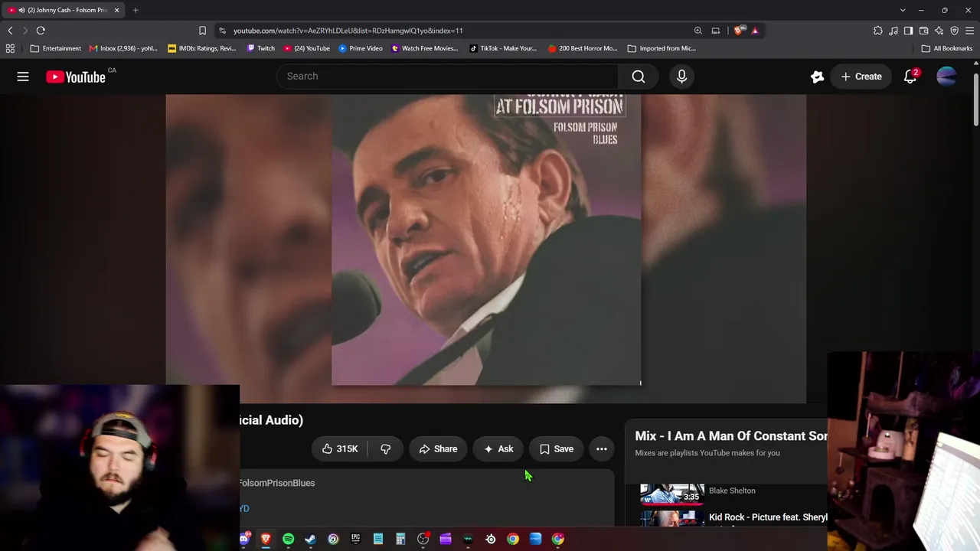Open the Gmail Inbox bookmark
The image size is (980, 551).
click(123, 48)
